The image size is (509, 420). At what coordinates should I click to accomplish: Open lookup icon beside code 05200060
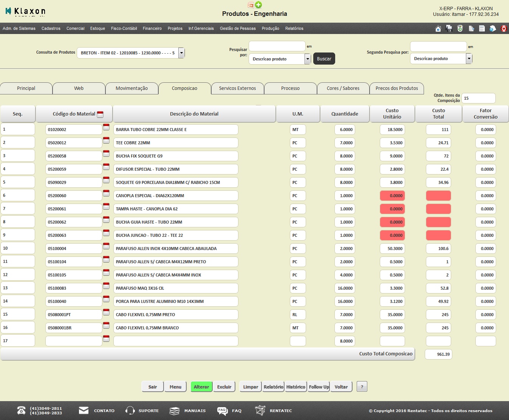106,193
